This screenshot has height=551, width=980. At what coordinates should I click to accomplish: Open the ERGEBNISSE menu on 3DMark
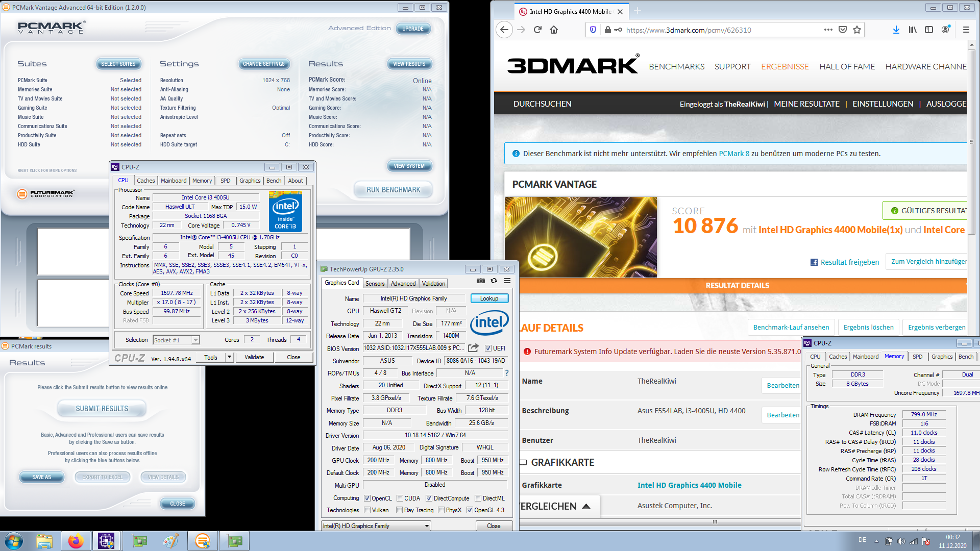pyautogui.click(x=785, y=66)
